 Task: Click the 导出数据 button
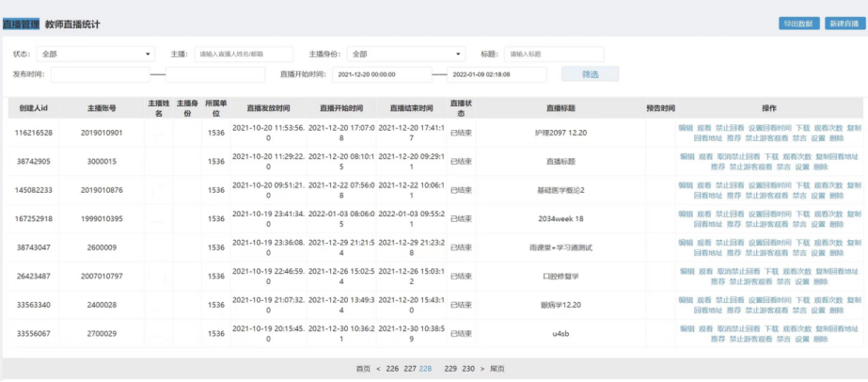797,24
